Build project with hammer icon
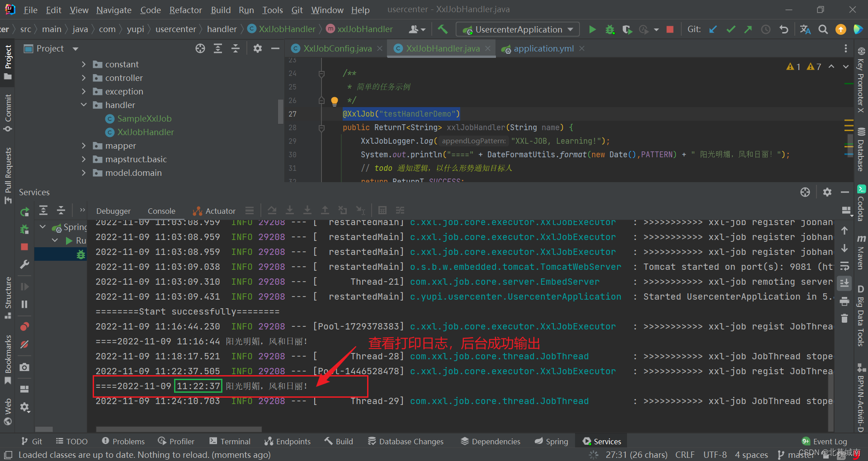868x461 pixels. coord(443,29)
